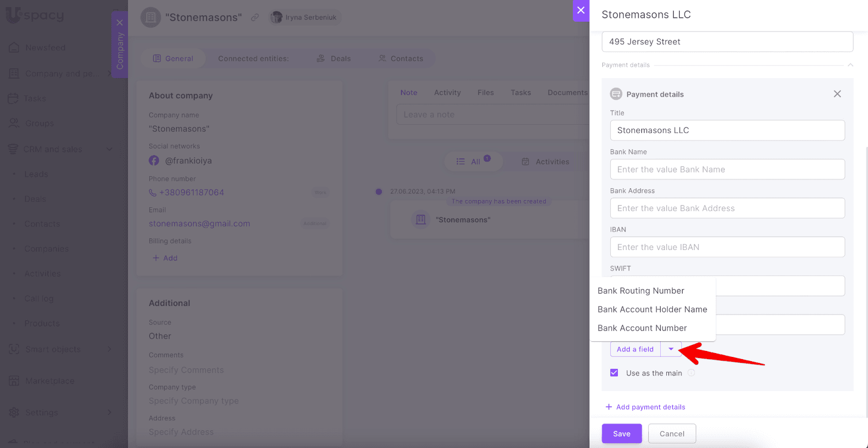Screen dimensions: 868x448
Task: Click the Facebook icon for @frankioiya
Action: [x=154, y=161]
